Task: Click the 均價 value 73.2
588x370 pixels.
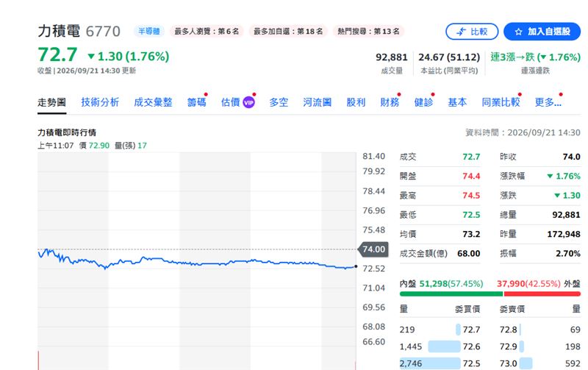Action: point(471,234)
